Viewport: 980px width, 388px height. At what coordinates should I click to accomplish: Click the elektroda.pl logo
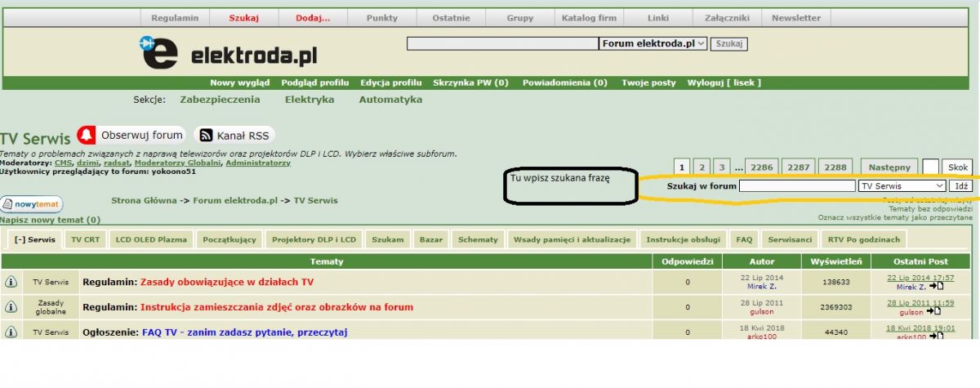228,52
